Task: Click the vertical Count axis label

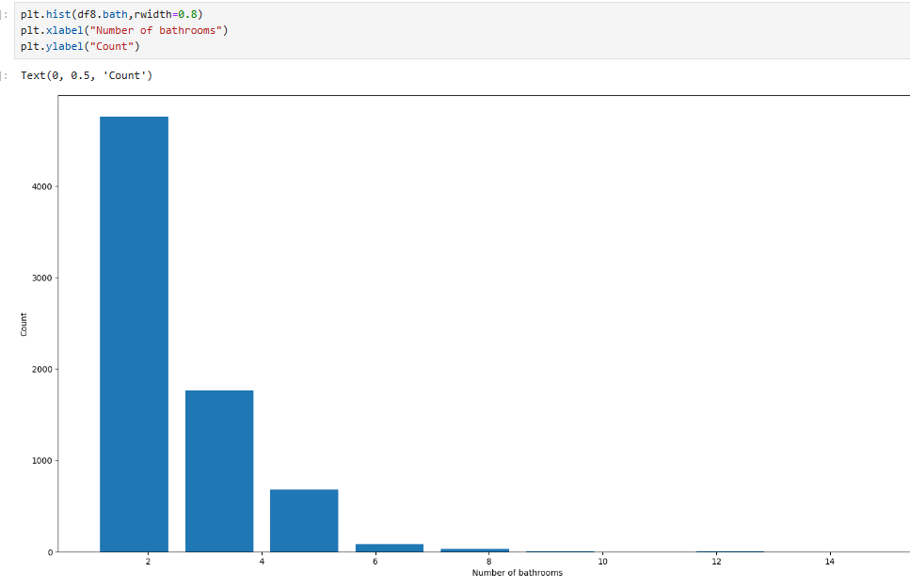Action: point(25,323)
